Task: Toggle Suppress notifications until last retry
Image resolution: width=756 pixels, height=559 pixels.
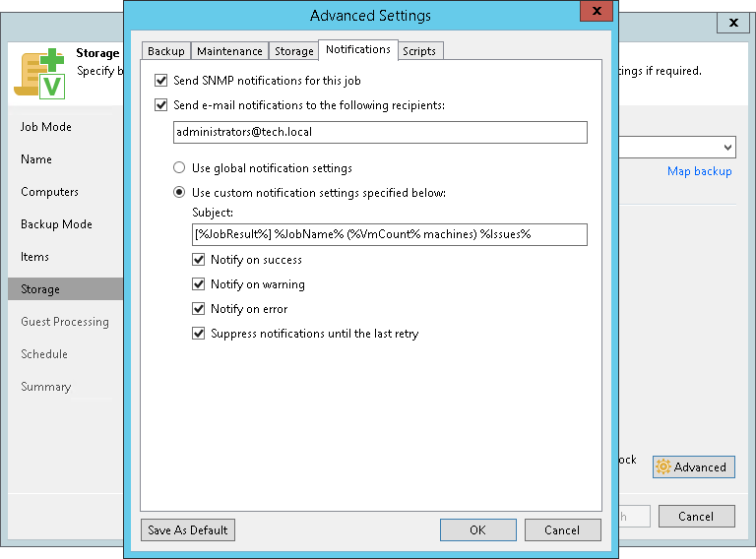Action: click(x=199, y=334)
